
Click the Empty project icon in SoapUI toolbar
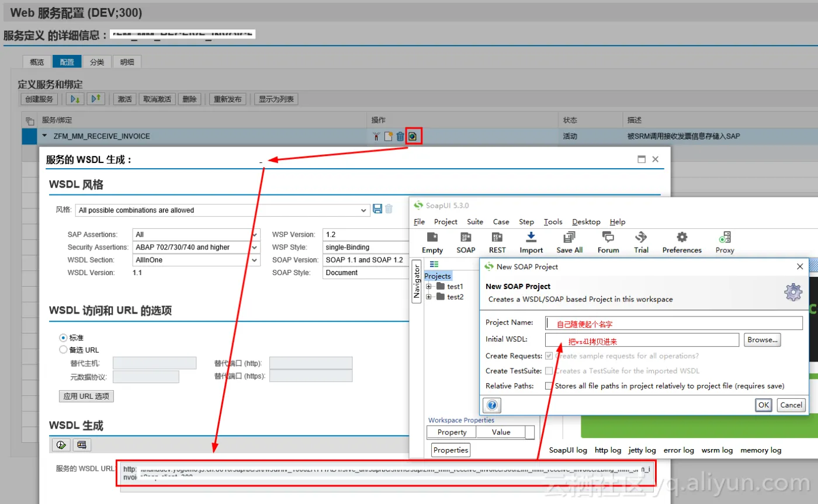point(432,242)
